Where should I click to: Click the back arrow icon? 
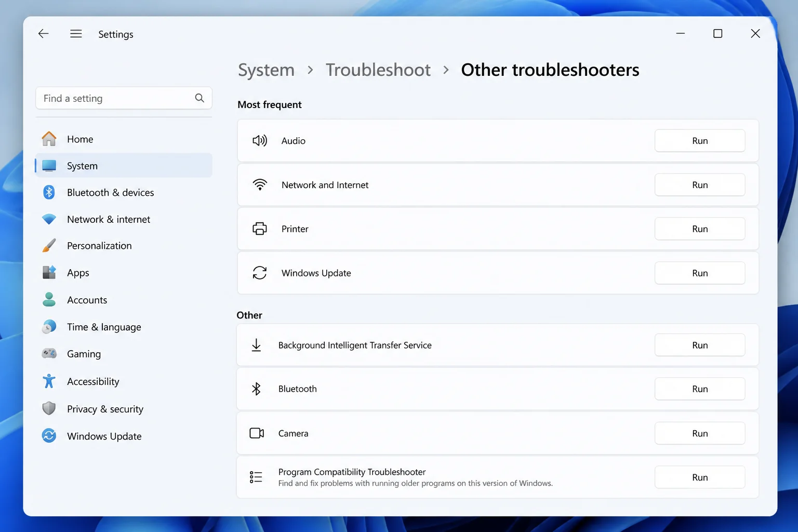[43, 34]
